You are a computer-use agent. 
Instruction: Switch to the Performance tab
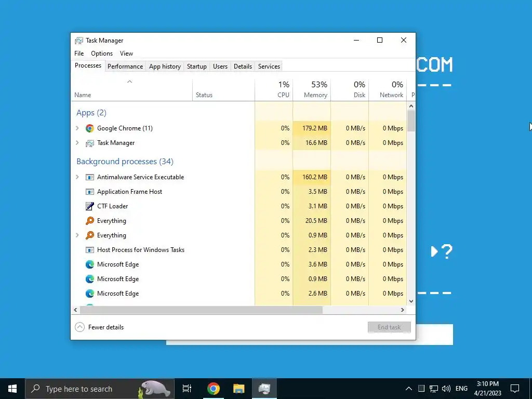point(125,66)
